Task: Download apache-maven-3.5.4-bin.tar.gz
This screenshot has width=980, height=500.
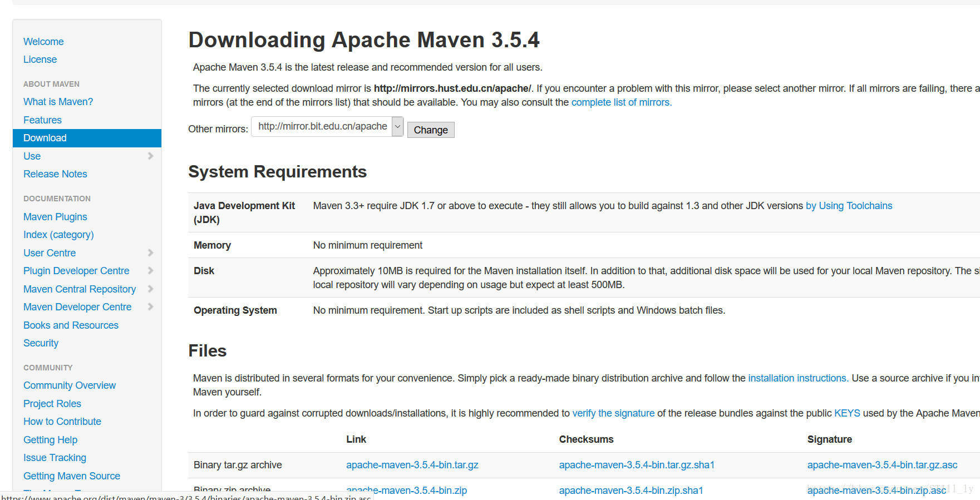Action: (x=412, y=465)
